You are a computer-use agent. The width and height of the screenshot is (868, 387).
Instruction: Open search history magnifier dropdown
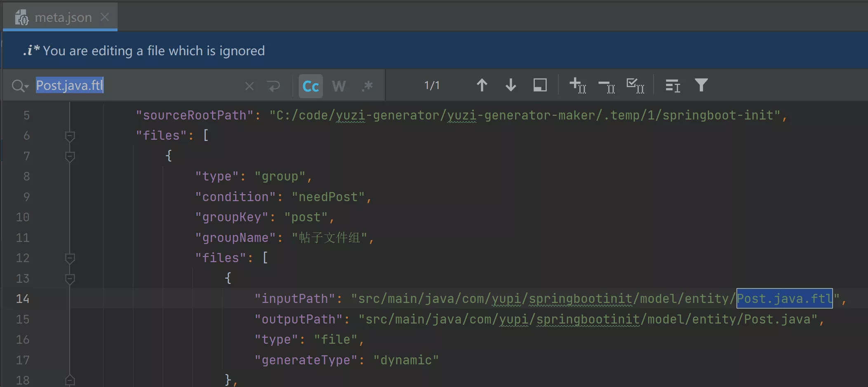coord(20,86)
